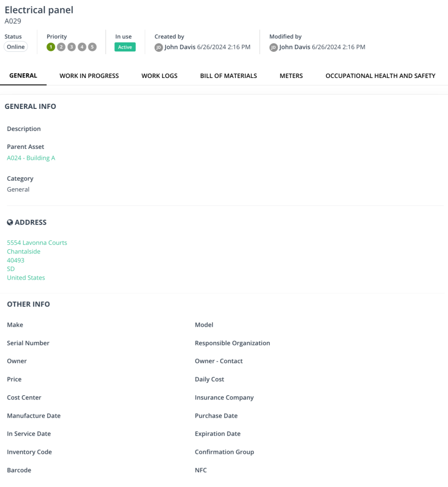Click the globe icon beside ADDRESS heading
The height and width of the screenshot is (487, 448).
[x=10, y=222]
